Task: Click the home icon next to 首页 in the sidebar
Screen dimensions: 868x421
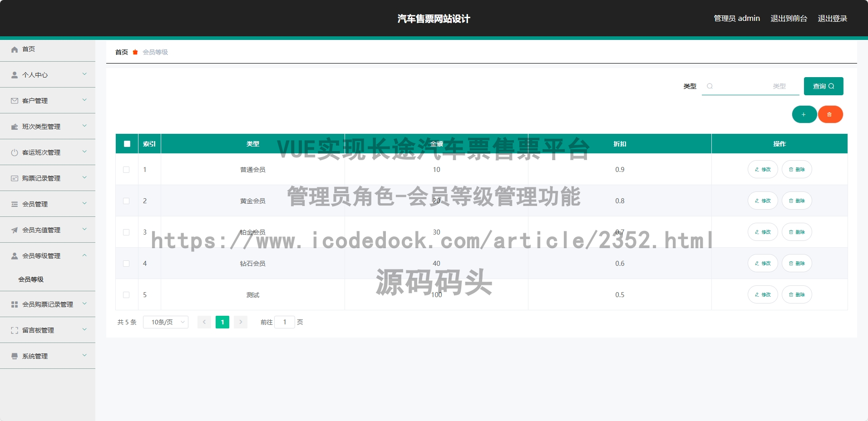Action: pyautogui.click(x=15, y=49)
